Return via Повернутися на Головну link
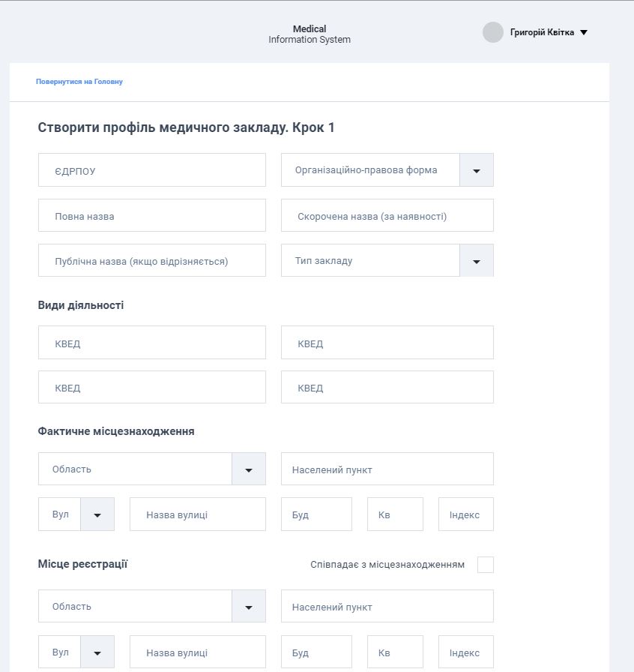 (79, 82)
